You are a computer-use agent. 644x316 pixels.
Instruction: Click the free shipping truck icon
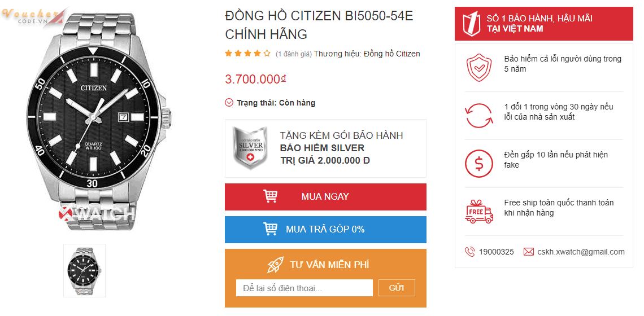point(478,212)
